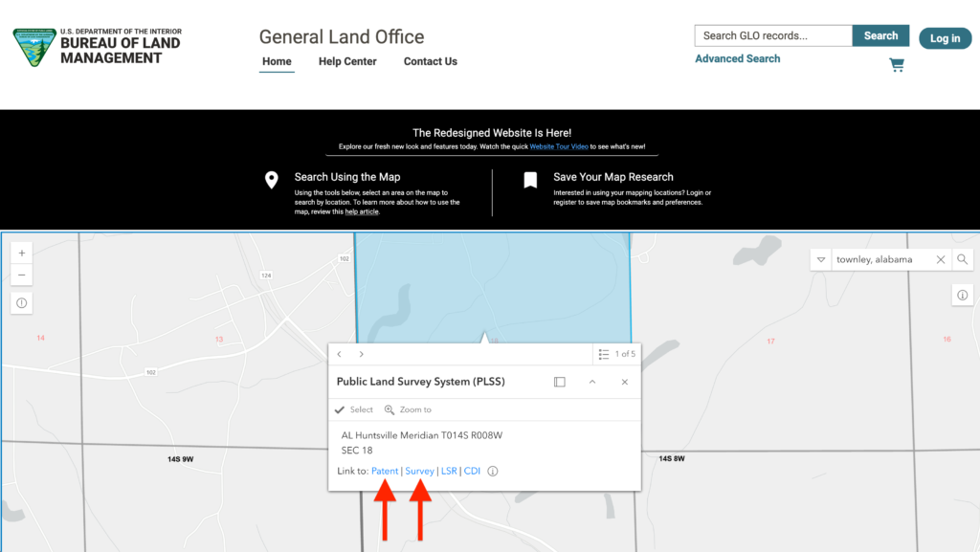980x552 pixels.
Task: Close the PLSS popup
Action: coord(624,382)
